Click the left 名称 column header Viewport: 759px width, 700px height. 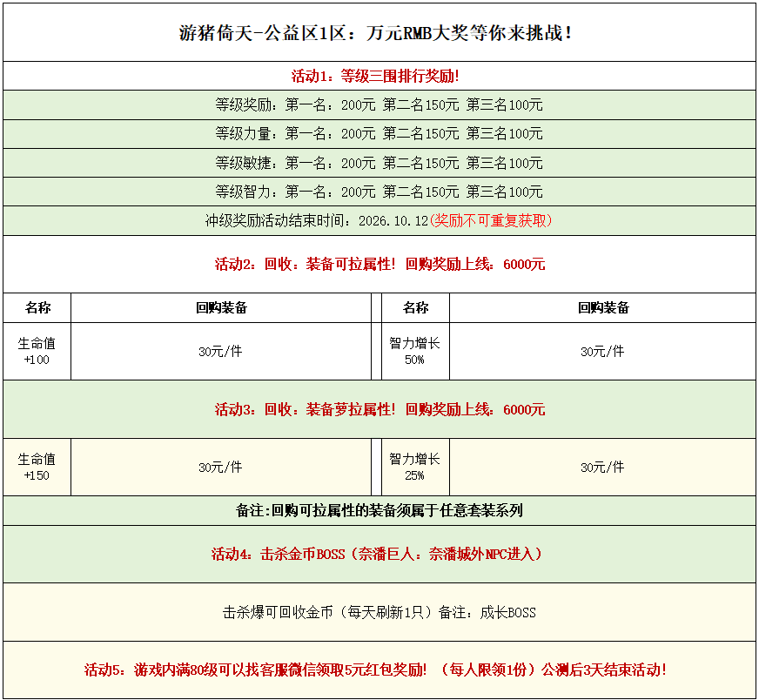[x=37, y=308]
